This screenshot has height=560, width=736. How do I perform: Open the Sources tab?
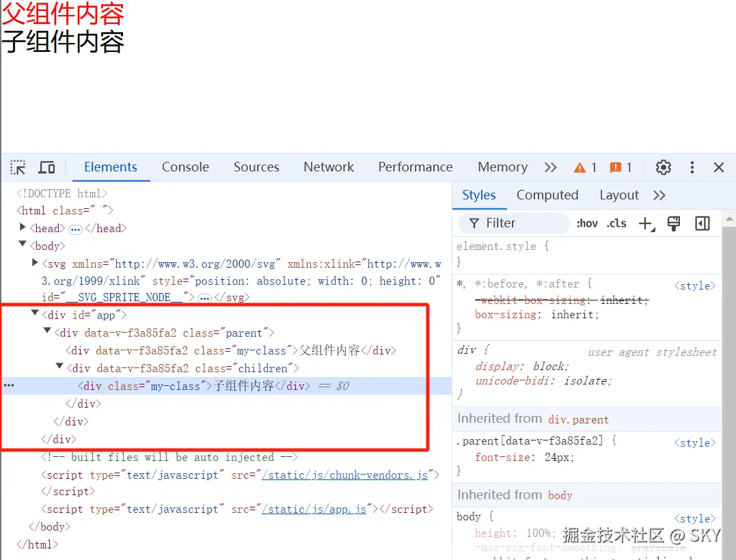point(256,167)
